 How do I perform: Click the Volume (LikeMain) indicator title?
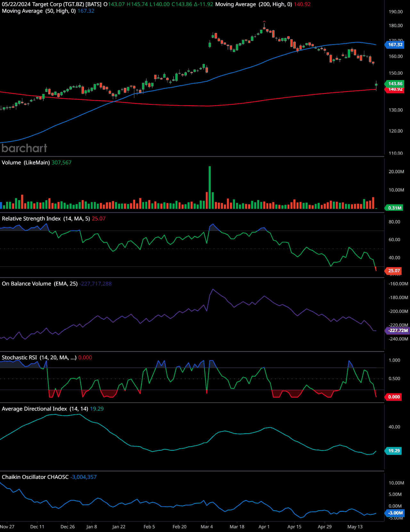click(x=26, y=162)
